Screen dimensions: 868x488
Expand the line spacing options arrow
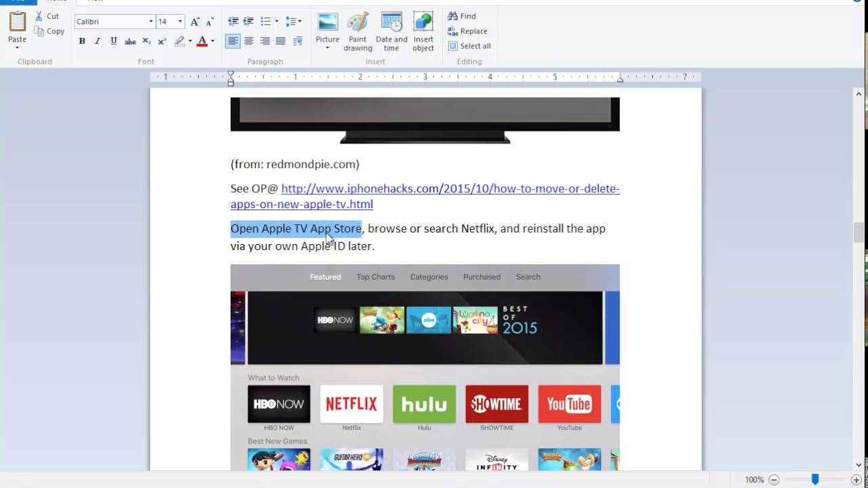[300, 22]
